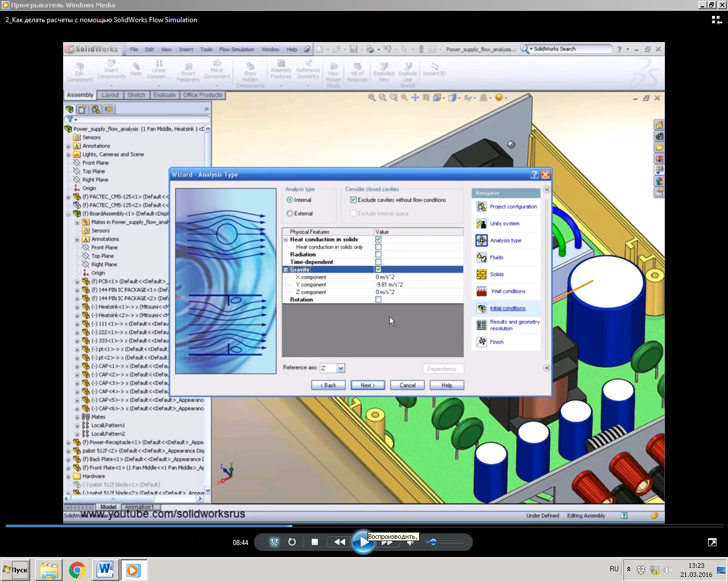
Task: Click New Motion Study toolbar icon
Action: click(x=333, y=75)
